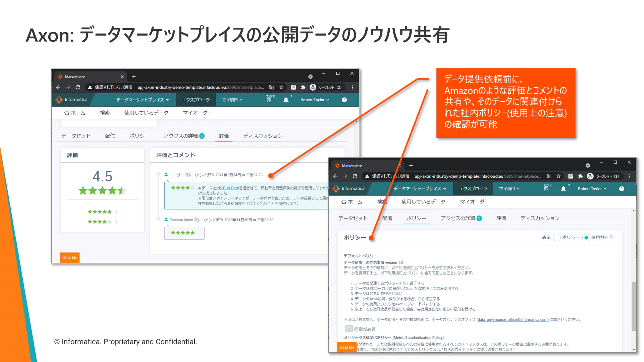The image size is (644, 362).
Task: Go to ホーム in rear window navigation
Action: pos(75,113)
